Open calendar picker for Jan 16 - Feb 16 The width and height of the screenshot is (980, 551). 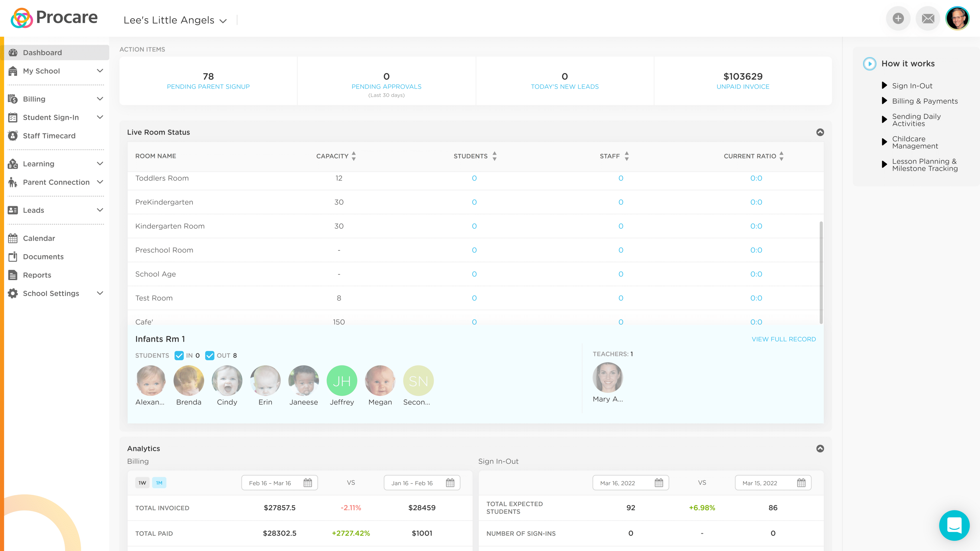(450, 483)
